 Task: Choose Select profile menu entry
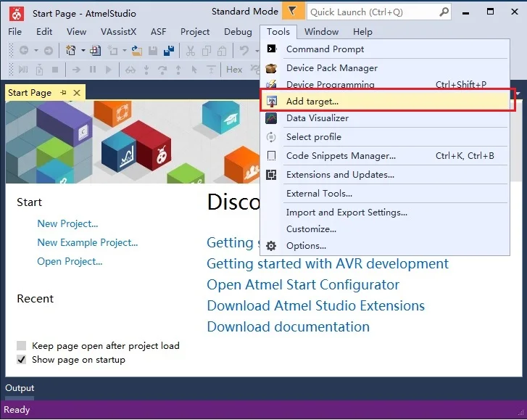(386, 137)
